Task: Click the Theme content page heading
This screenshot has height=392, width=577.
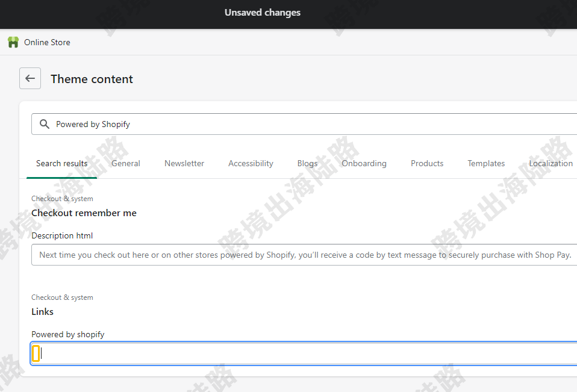Action: (x=92, y=79)
